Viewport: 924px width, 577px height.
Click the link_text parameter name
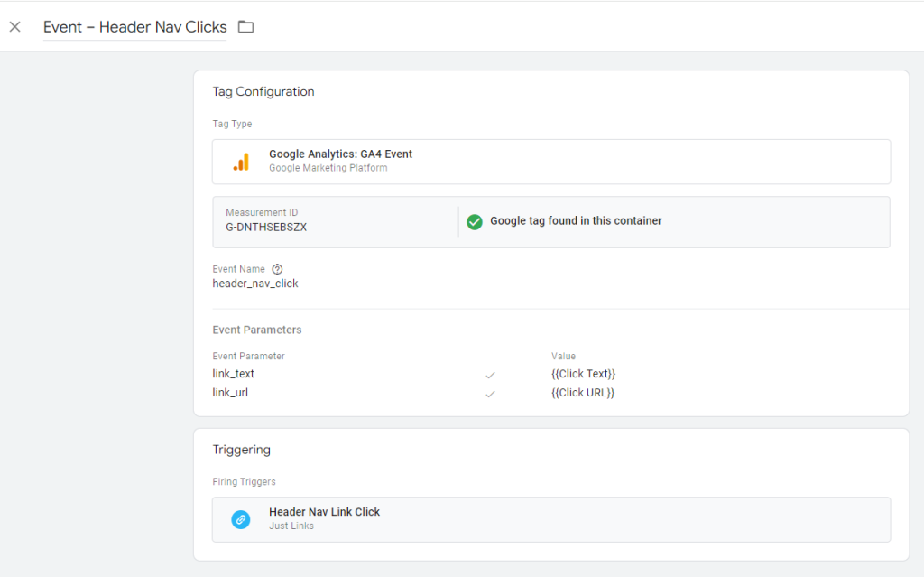(x=234, y=374)
